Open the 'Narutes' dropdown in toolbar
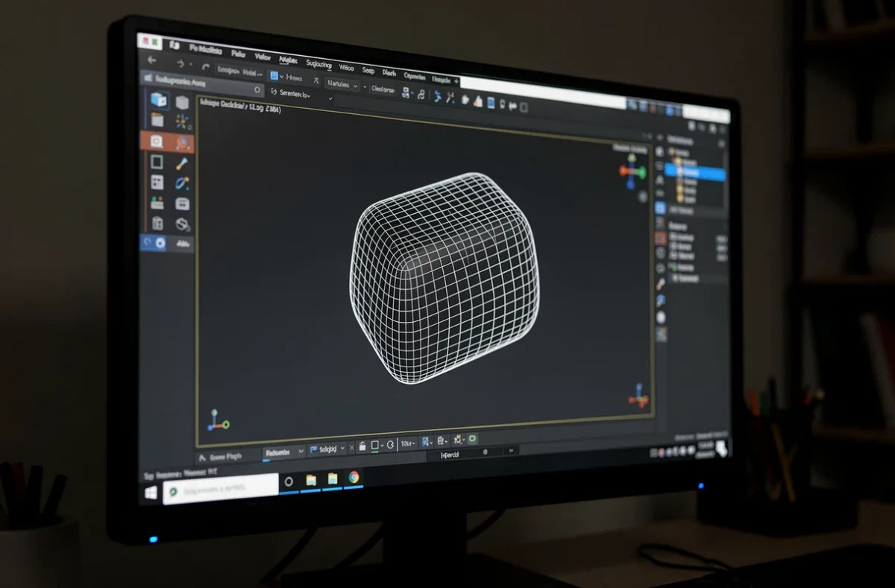The height and width of the screenshot is (588, 895). [342, 85]
